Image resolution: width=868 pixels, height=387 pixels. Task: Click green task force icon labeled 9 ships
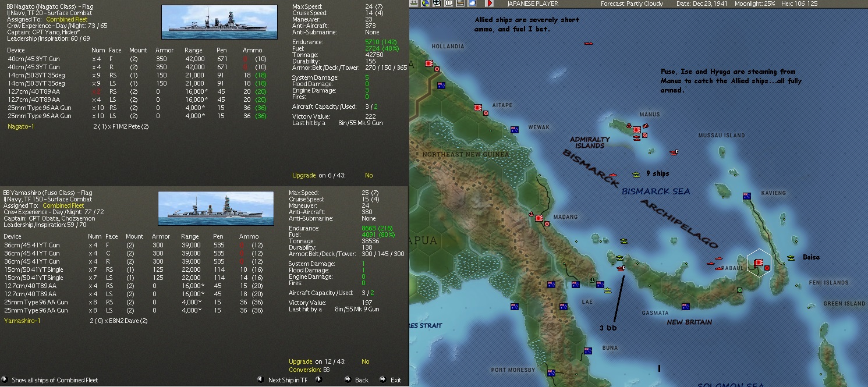(x=636, y=174)
